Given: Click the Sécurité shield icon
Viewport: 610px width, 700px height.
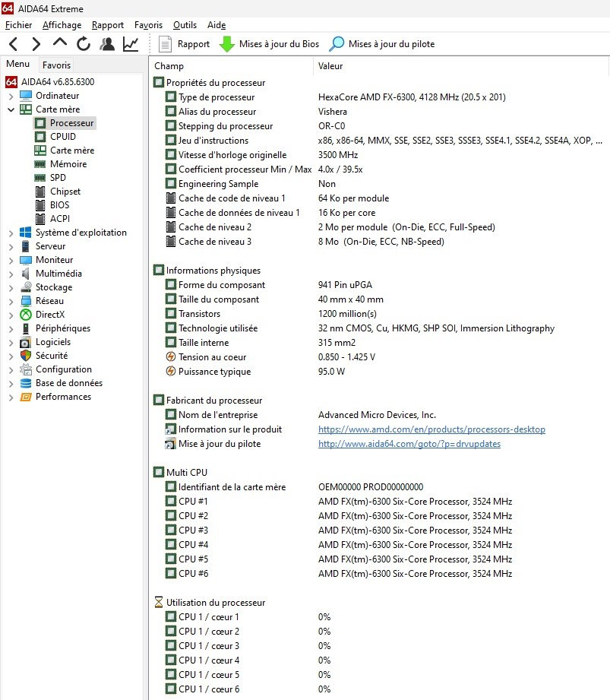Looking at the screenshot, I should pyautogui.click(x=26, y=356).
